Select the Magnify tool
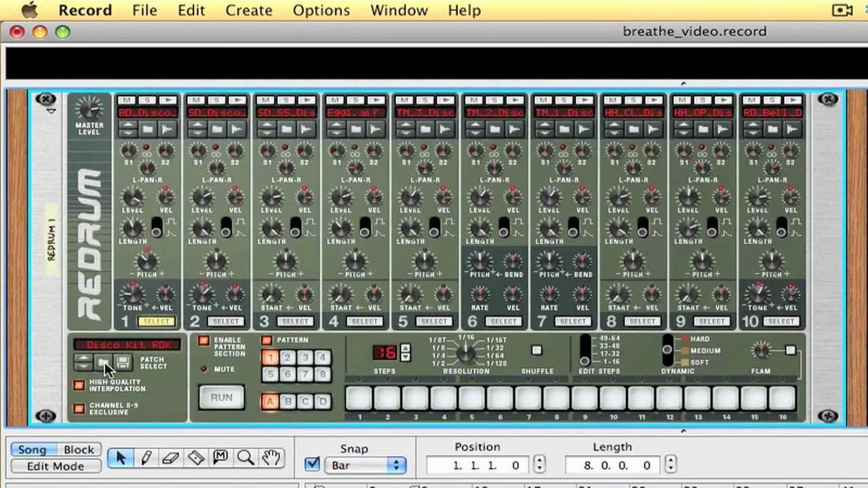The width and height of the screenshot is (868, 488). [245, 458]
